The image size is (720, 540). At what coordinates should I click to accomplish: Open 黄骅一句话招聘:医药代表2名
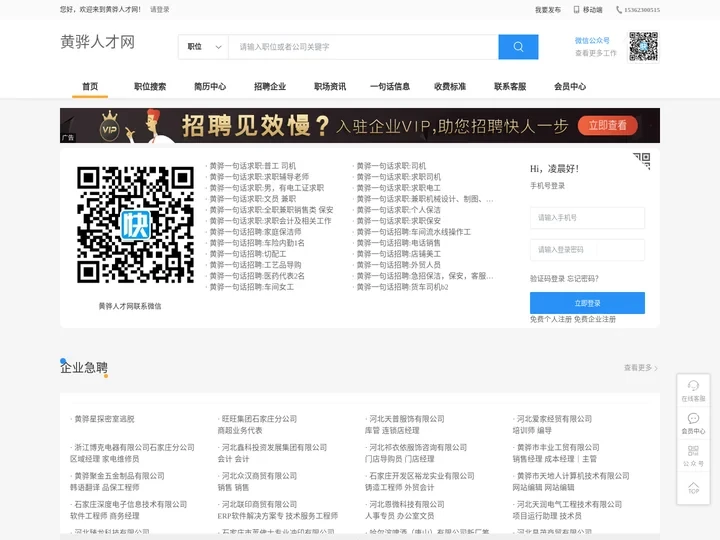(257, 276)
